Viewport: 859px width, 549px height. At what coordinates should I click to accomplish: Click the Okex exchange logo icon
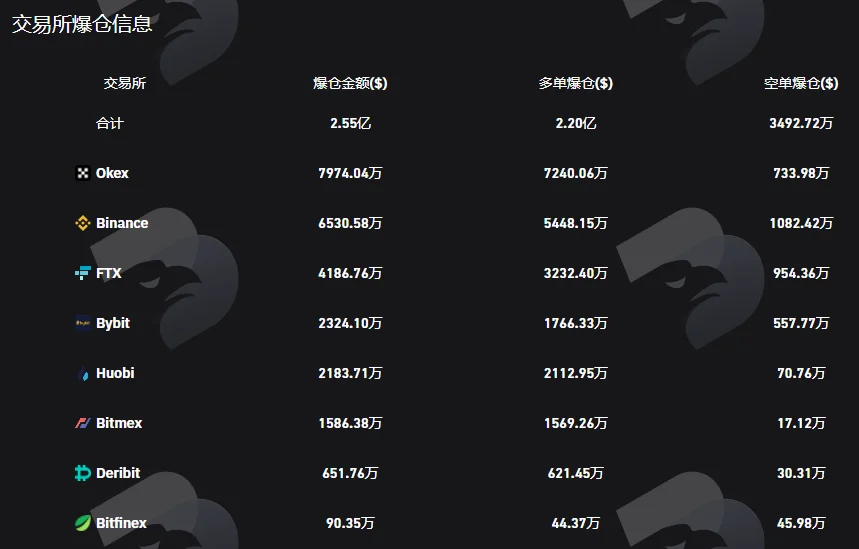pyautogui.click(x=83, y=173)
